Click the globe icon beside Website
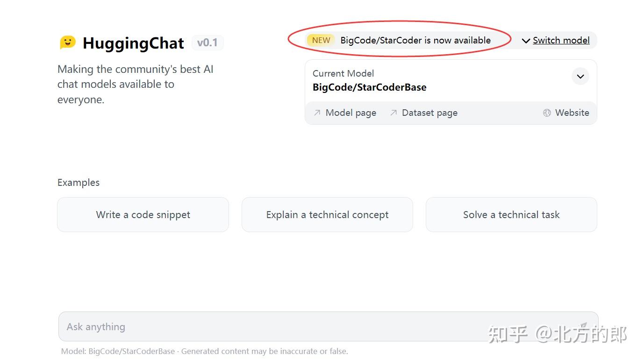Screen dimensions: 644x361 pos(547,113)
